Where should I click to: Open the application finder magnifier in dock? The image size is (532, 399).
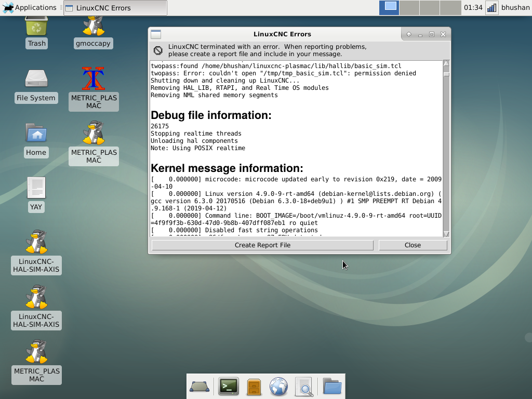point(304,387)
